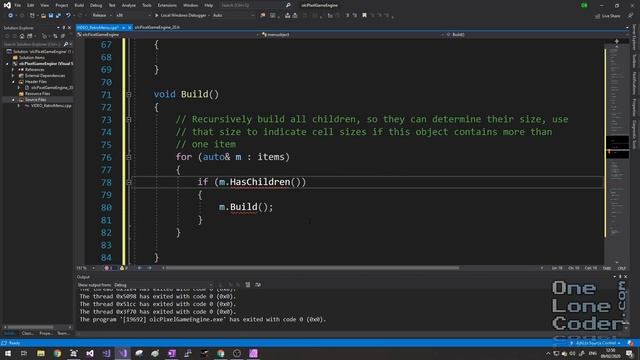Click the Visual Studio logo icon
Image resolution: width=640 pixels, height=360 pixels.
point(7,5)
